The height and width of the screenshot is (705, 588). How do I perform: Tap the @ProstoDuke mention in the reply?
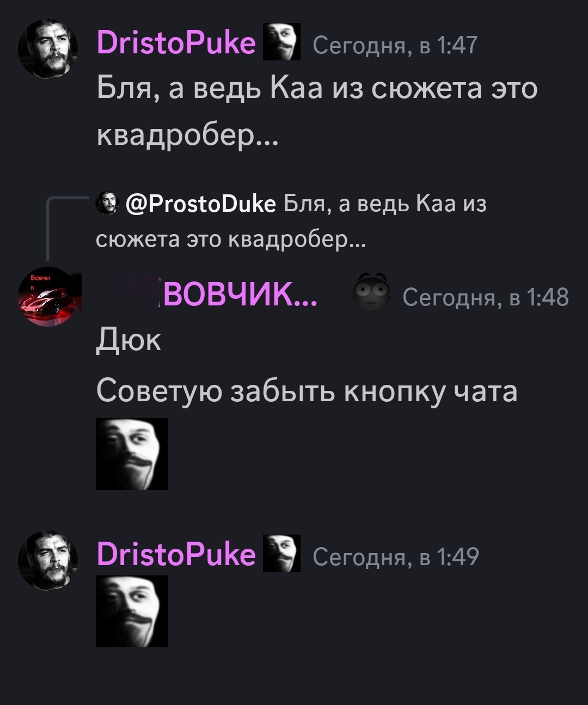tap(201, 204)
